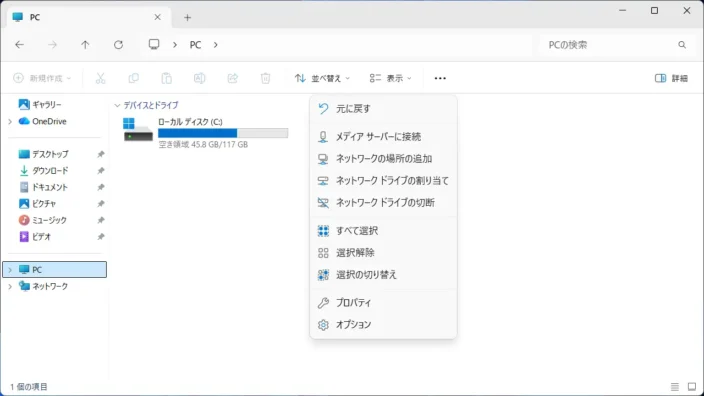This screenshot has height=396, width=704.
Task: Choose すべて選択 from the menu
Action: (383, 231)
